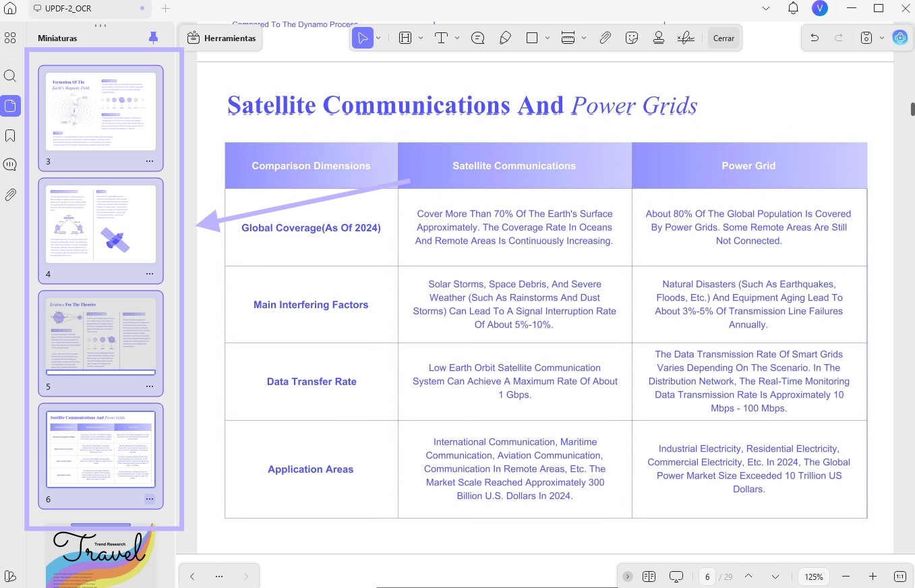The height and width of the screenshot is (588, 915).
Task: Expand the measure tool dropdown arrow
Action: click(584, 38)
